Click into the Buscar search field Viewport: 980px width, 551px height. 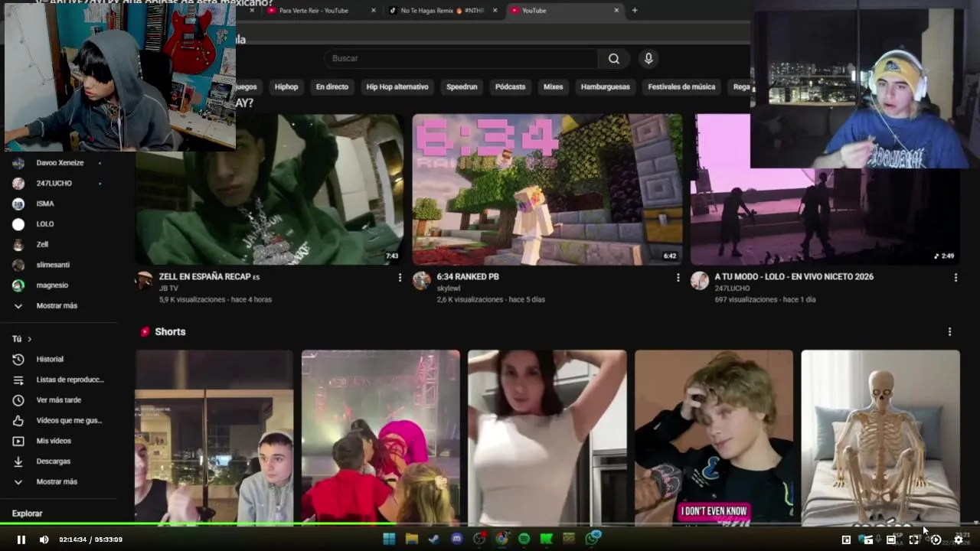pyautogui.click(x=461, y=59)
